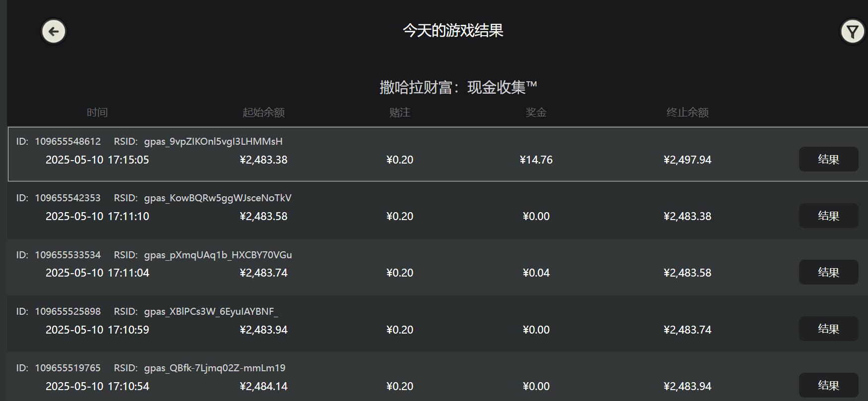Image resolution: width=868 pixels, height=401 pixels.
Task: Click ID 109655533534 text
Action: (68, 255)
